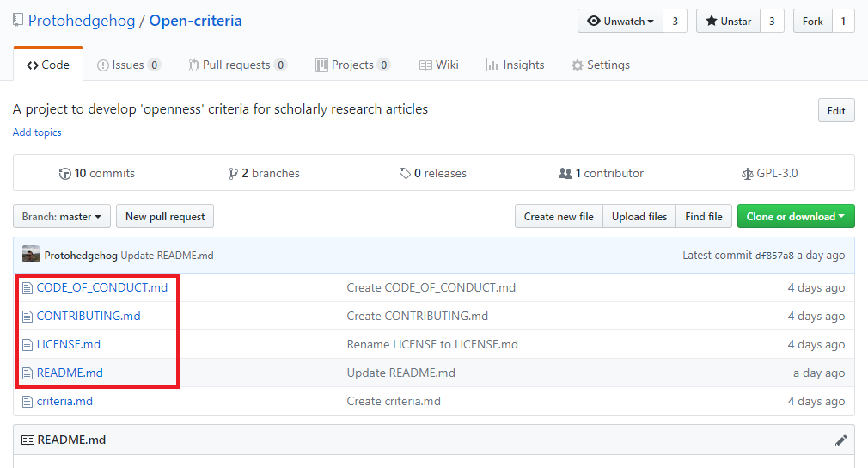Open commit 'Rename LICENSE to LICENSE.md'
The height and width of the screenshot is (468, 868).
pyautogui.click(x=432, y=344)
